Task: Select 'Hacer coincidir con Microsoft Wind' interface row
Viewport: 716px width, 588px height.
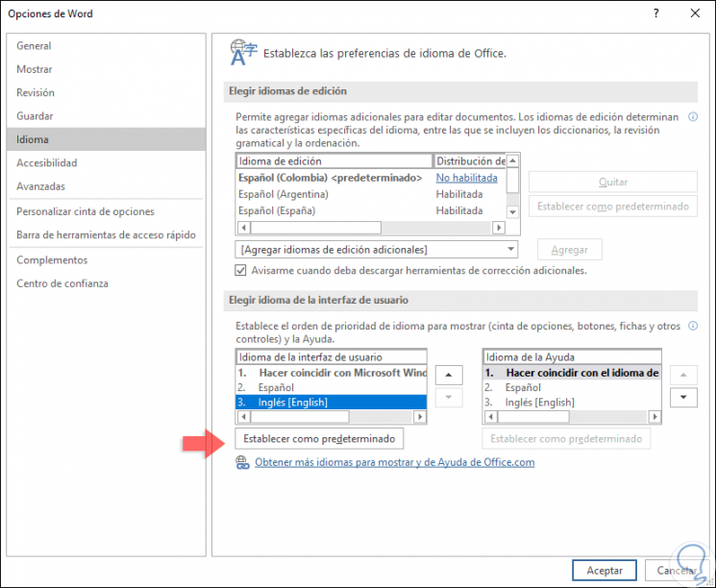Action: pos(332,373)
